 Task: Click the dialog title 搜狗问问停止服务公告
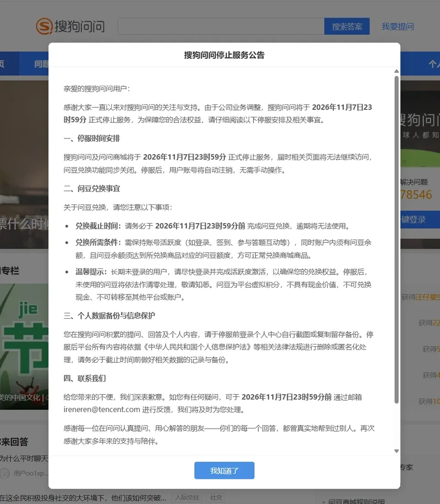[x=224, y=55]
